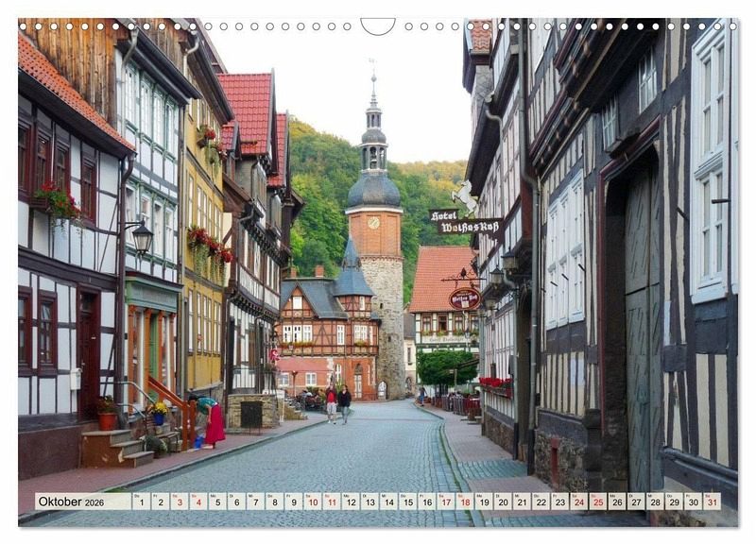Click date 16 in the calendar strip
The width and height of the screenshot is (756, 545).
tap(427, 502)
